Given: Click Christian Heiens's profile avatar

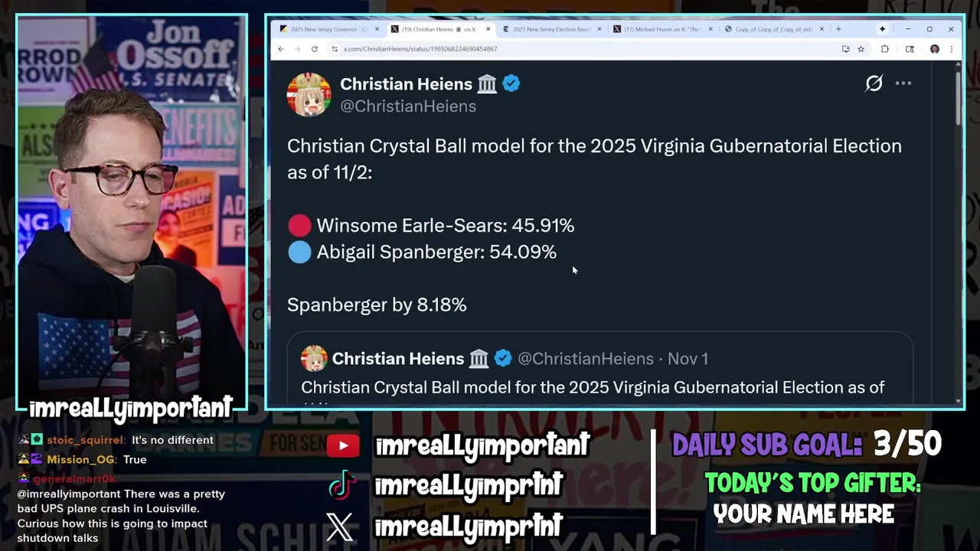Looking at the screenshot, I should point(309,95).
